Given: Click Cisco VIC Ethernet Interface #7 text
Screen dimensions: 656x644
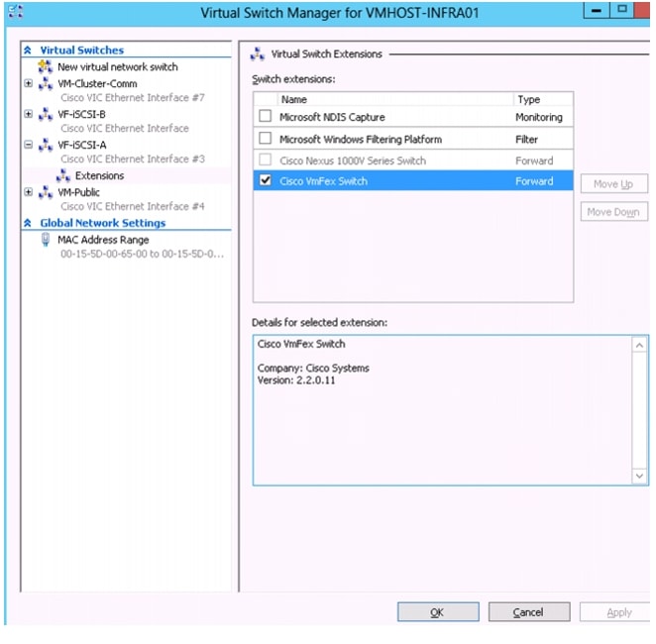Looking at the screenshot, I should point(133,97).
